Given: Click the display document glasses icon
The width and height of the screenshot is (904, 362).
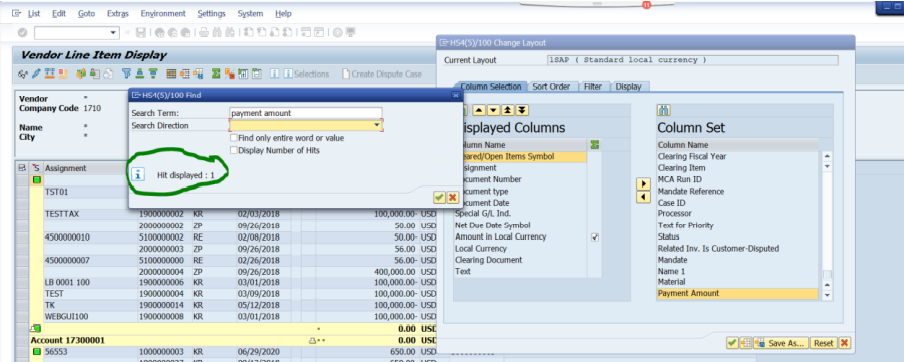Looking at the screenshot, I should coord(24,74).
